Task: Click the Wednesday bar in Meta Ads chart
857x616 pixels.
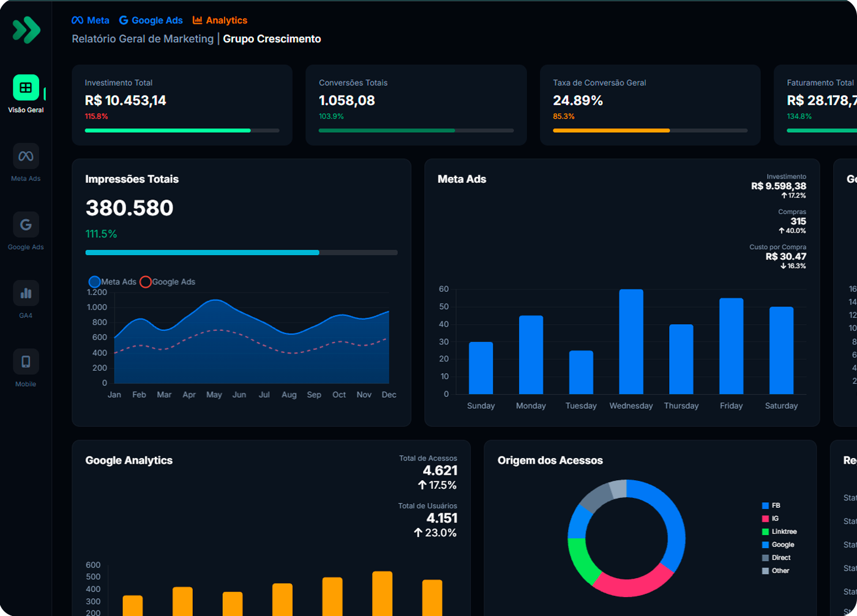Action: pos(631,341)
